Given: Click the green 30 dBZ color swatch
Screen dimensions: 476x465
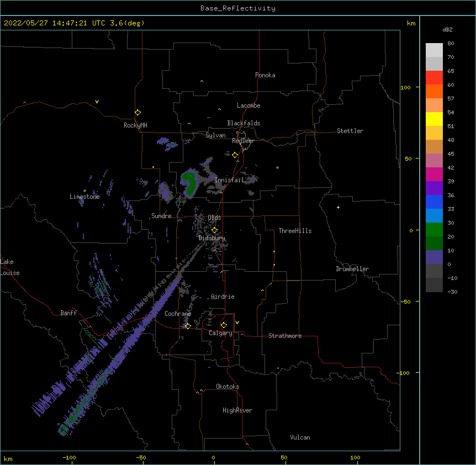Looking at the screenshot, I should click(434, 230).
